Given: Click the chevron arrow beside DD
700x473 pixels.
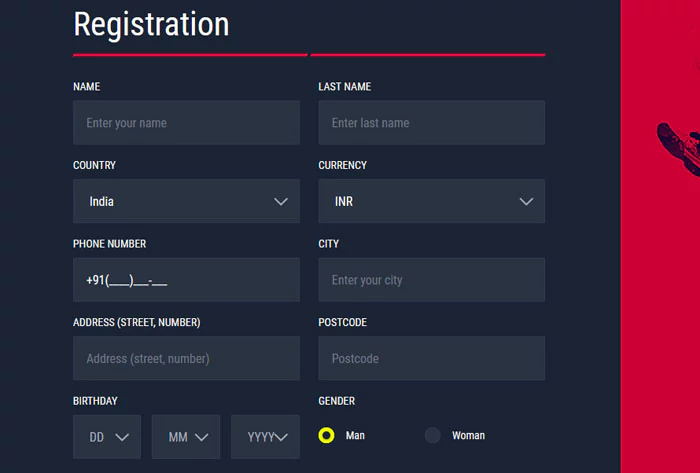Looking at the screenshot, I should [122, 437].
